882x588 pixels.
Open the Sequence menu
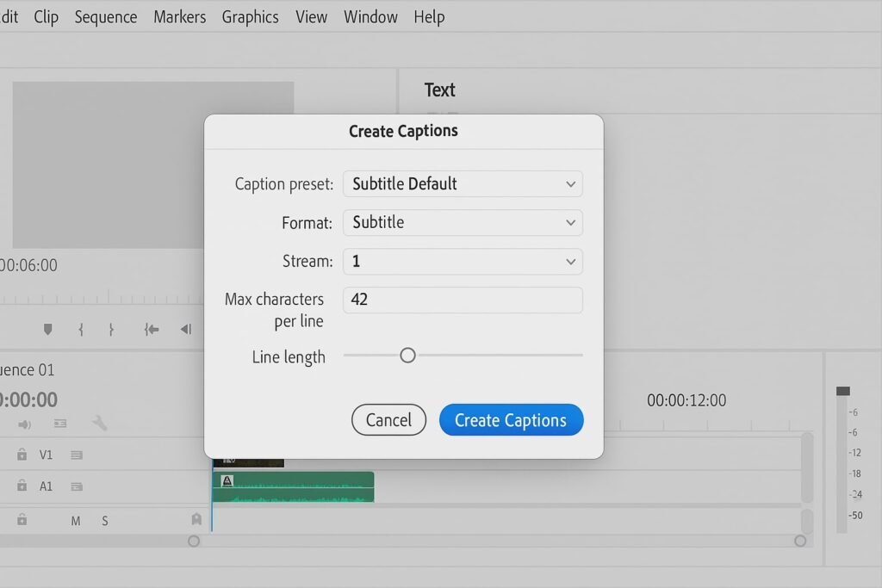click(105, 17)
